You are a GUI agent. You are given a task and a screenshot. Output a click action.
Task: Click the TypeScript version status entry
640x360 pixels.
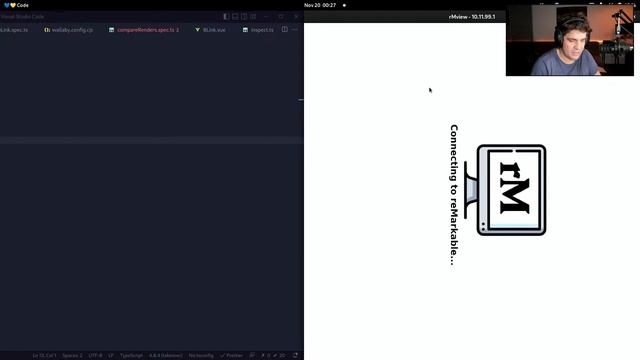[x=166, y=356]
